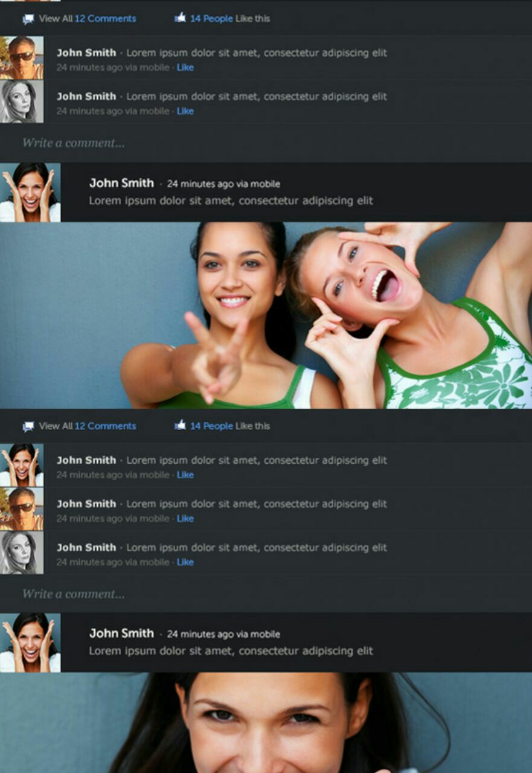Open John Smith's name above the close-up woman photo

pyautogui.click(x=121, y=633)
